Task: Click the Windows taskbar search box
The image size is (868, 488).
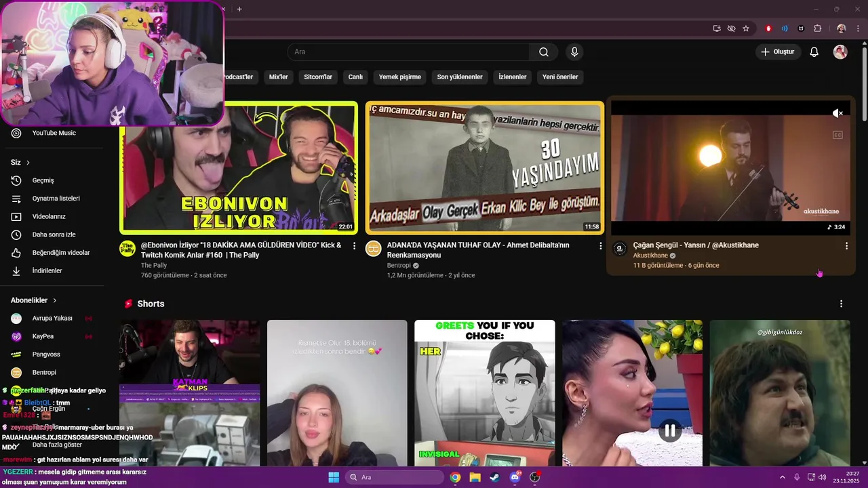Action: tap(395, 477)
